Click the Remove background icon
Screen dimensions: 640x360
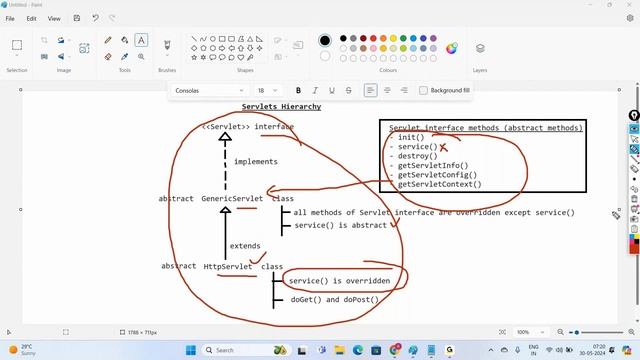tap(84, 48)
